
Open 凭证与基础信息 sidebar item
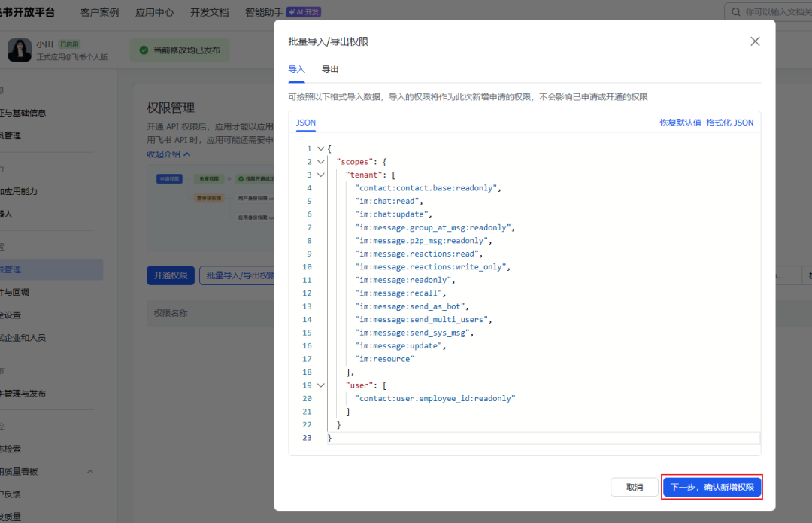tap(23, 113)
